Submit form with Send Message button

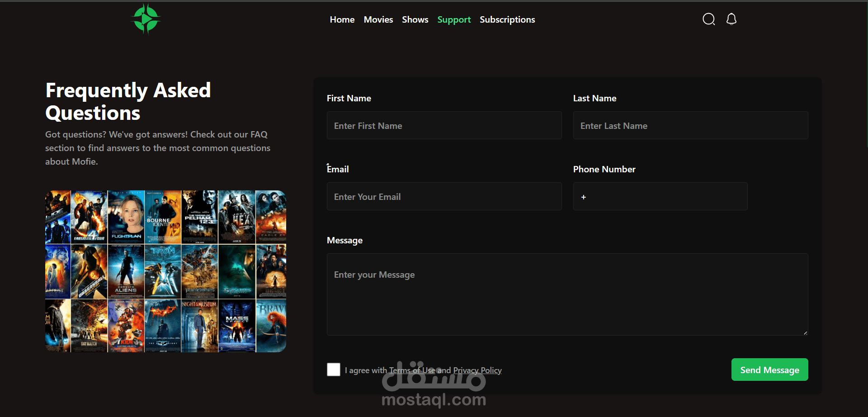tap(770, 370)
